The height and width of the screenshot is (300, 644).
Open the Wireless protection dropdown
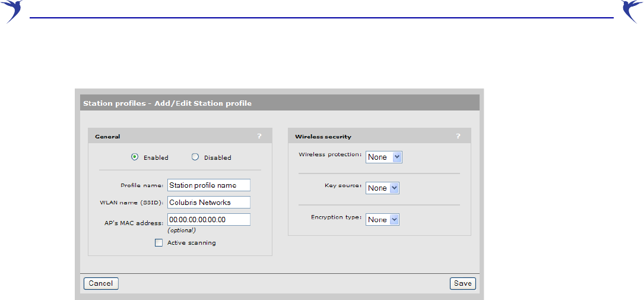383,157
